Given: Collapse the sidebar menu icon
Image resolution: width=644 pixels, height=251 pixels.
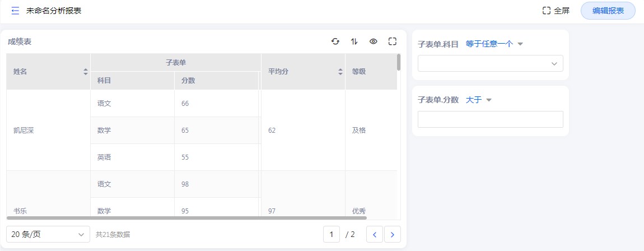Looking at the screenshot, I should (x=15, y=11).
